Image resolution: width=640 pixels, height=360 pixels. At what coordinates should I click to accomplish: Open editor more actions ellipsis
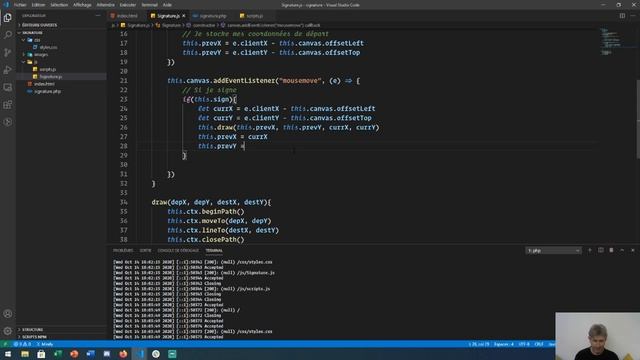click(633, 16)
